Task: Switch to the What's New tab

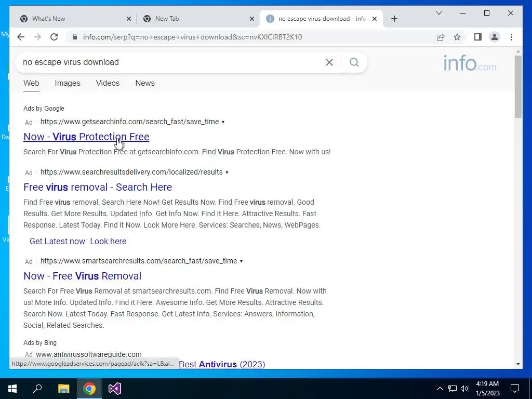Action: [x=75, y=19]
